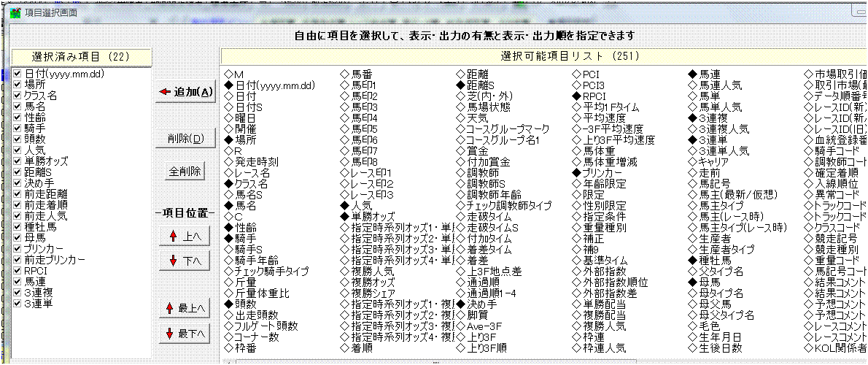The height and width of the screenshot is (365, 868).
Task: Select 賞金 in available list
Action: pos(472,150)
